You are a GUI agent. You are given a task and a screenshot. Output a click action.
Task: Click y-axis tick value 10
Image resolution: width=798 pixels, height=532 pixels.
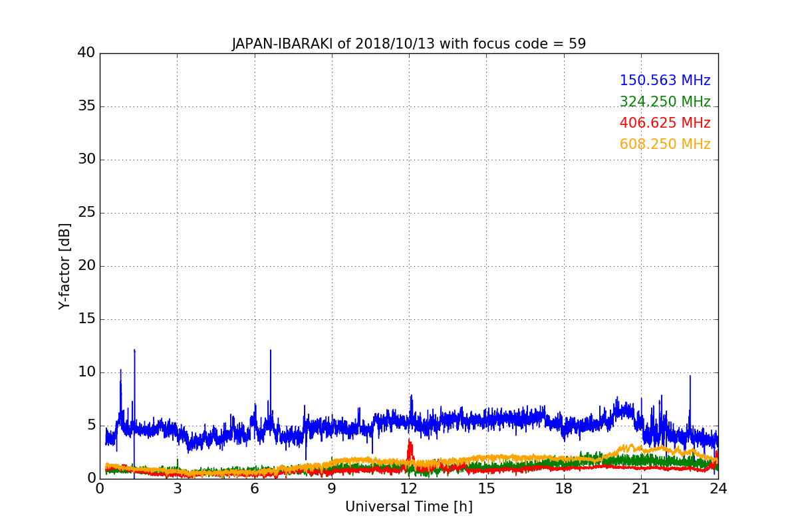click(x=86, y=372)
